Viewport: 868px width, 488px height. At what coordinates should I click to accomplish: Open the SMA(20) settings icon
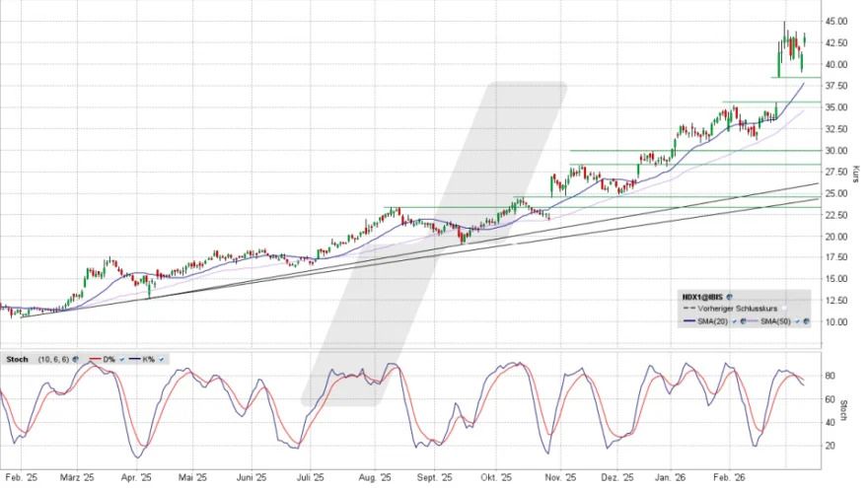pos(743,321)
